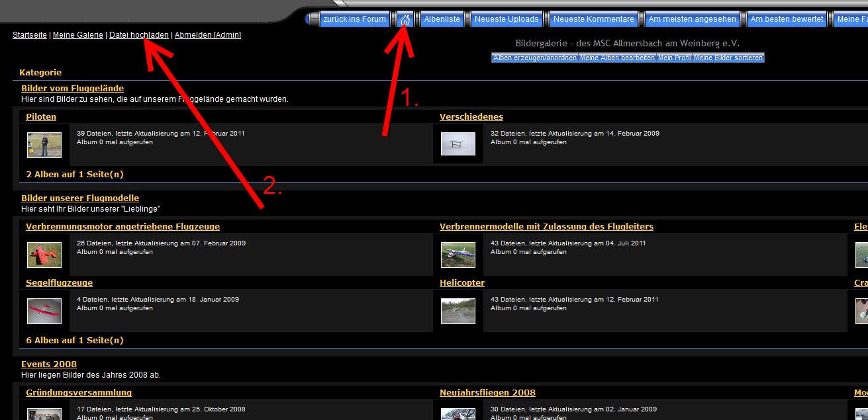Click the red airplane thumbnail for Verbrennungsmotor album

click(44, 255)
